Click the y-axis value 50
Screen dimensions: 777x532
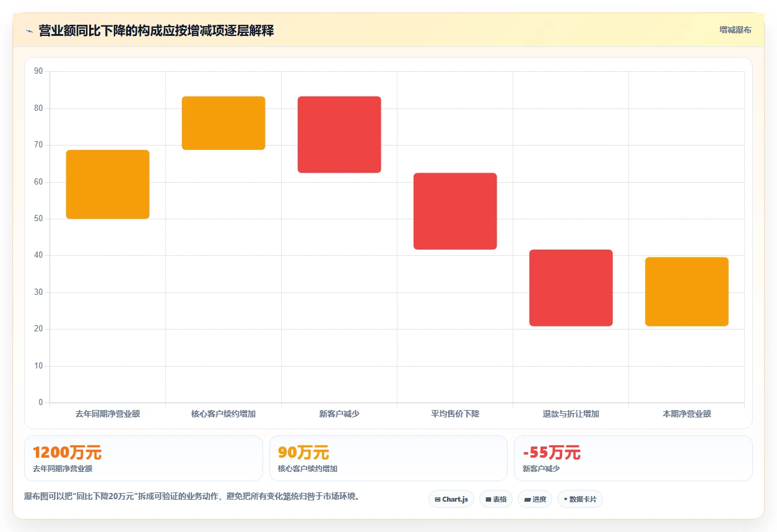pyautogui.click(x=38, y=219)
